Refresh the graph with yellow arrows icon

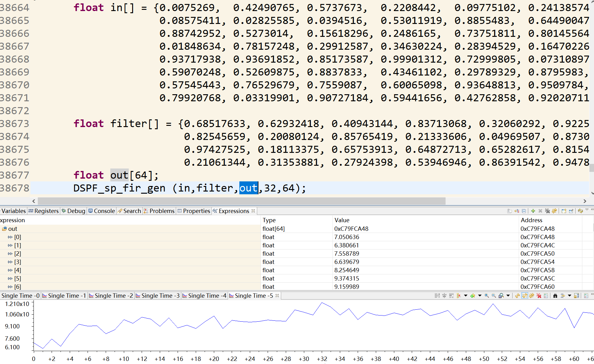point(517,296)
